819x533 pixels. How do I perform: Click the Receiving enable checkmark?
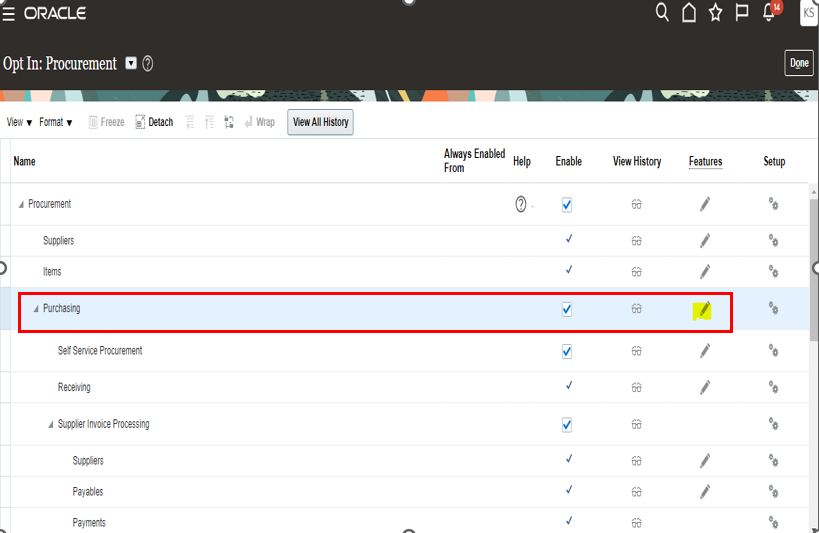569,386
